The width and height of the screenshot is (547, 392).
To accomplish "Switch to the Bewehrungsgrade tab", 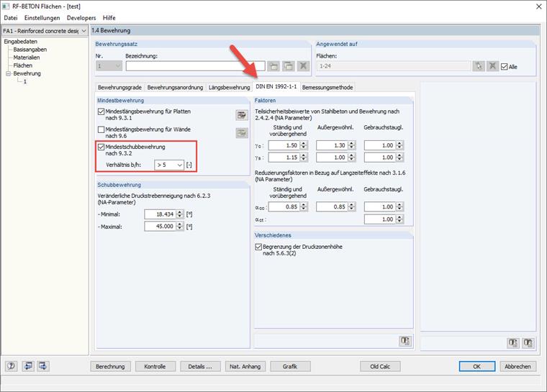I will (x=119, y=87).
